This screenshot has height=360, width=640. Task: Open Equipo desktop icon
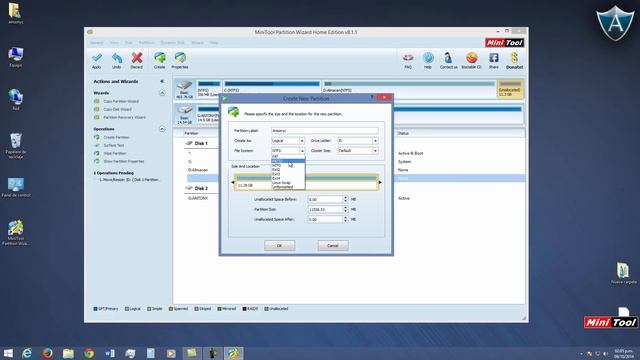16,57
